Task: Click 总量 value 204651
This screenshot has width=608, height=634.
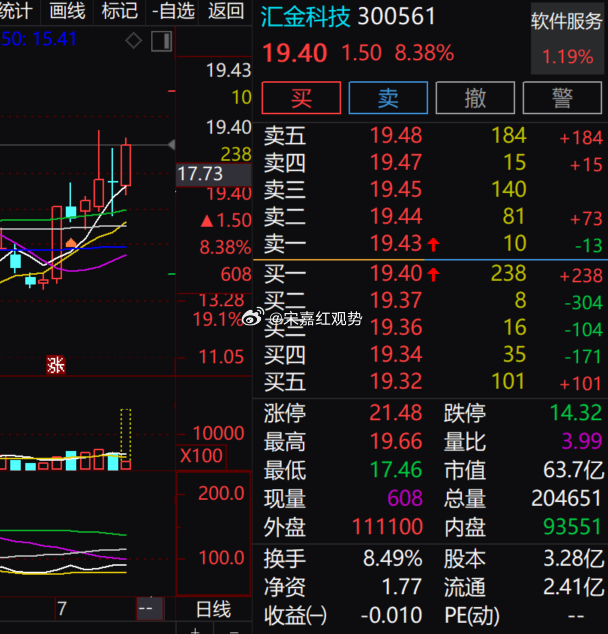Action: coord(566,498)
